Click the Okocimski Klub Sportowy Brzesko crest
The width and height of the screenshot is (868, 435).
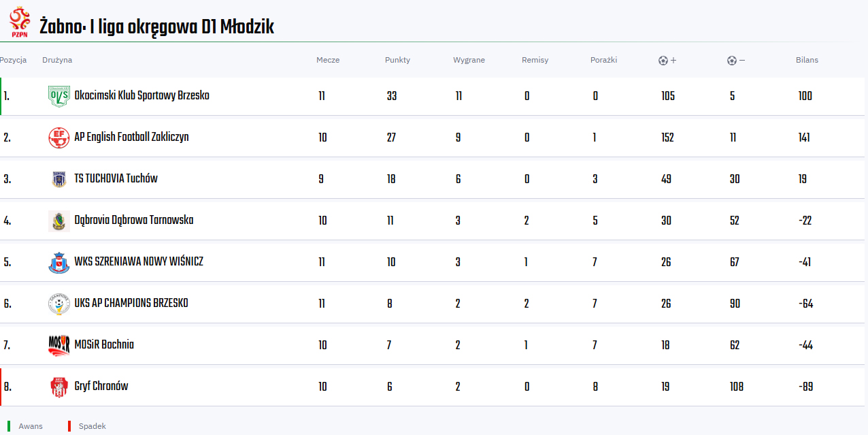click(59, 96)
